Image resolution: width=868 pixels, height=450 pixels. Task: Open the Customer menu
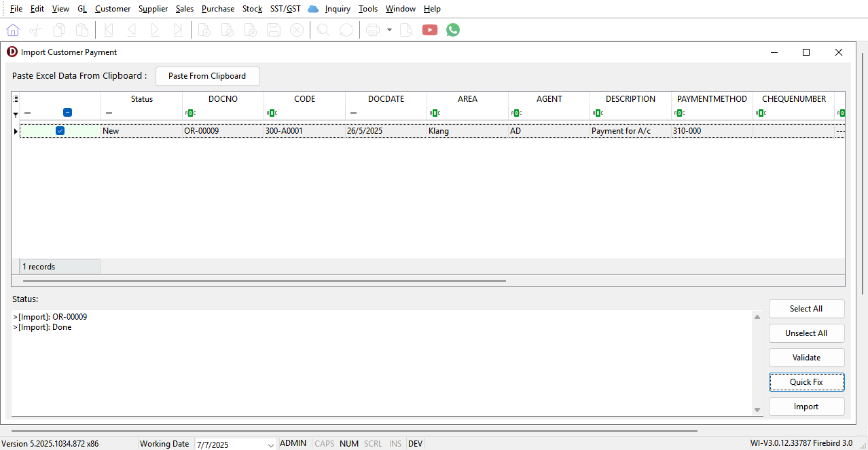point(113,9)
